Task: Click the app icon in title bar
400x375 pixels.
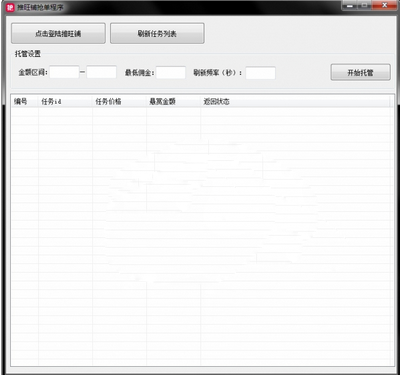Action: coord(10,7)
